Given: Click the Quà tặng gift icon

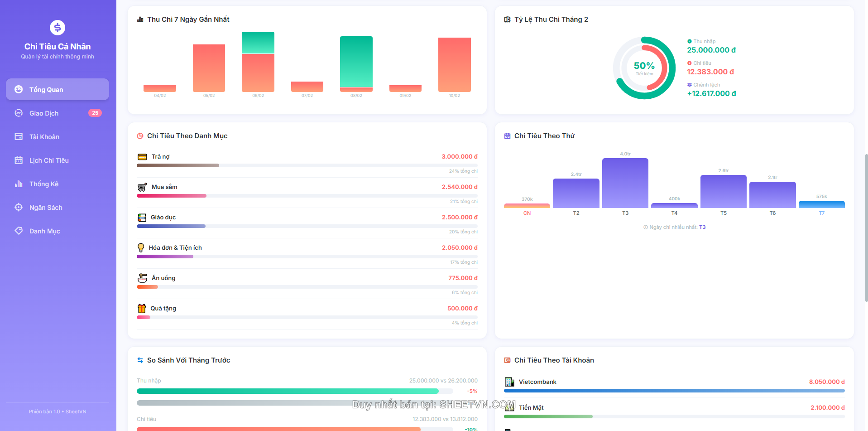Looking at the screenshot, I should (142, 309).
